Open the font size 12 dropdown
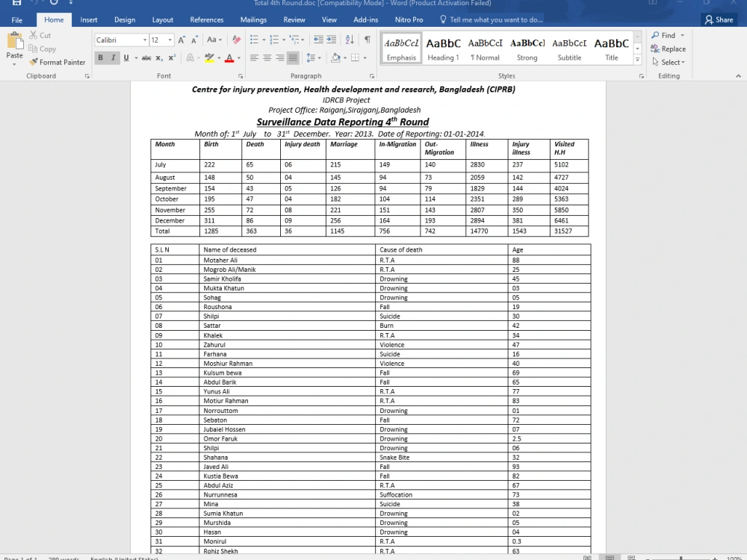The image size is (747, 560). [170, 40]
